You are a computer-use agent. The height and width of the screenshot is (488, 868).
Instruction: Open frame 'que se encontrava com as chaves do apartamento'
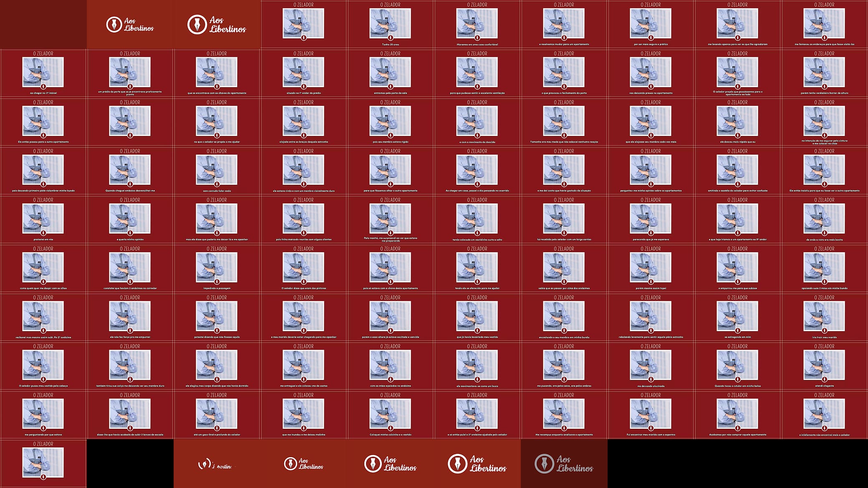coord(217,73)
